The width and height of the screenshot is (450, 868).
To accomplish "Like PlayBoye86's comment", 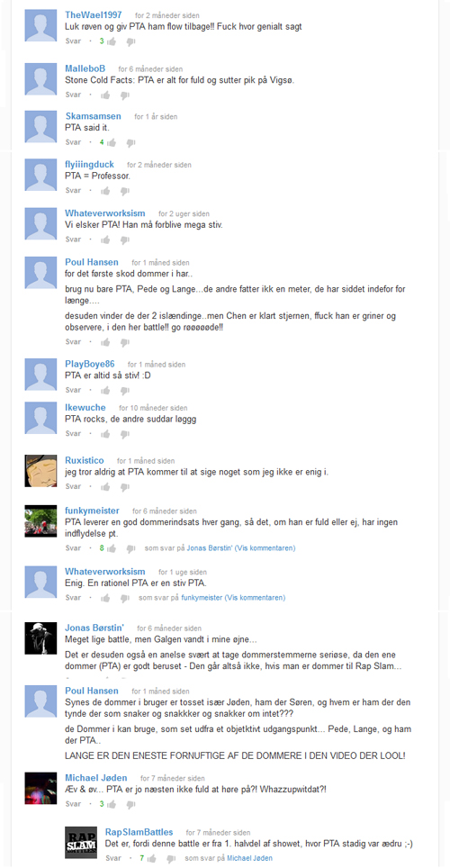I will click(105, 390).
